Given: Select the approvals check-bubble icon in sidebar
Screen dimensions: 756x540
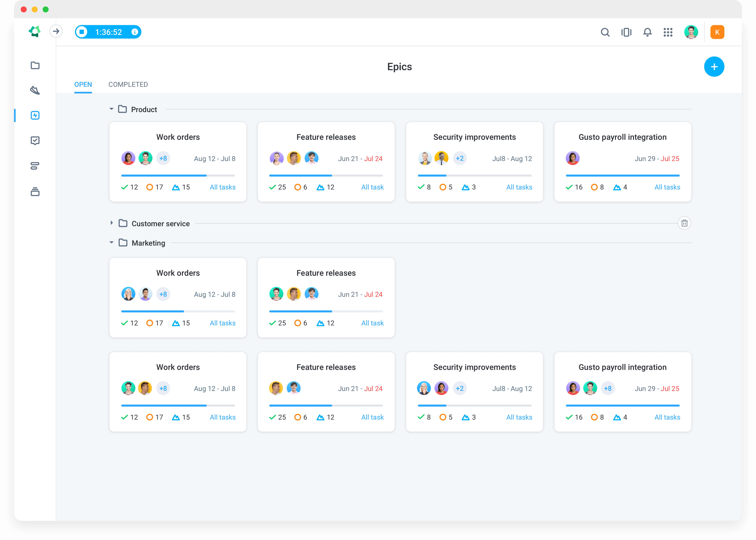Looking at the screenshot, I should pos(35,140).
